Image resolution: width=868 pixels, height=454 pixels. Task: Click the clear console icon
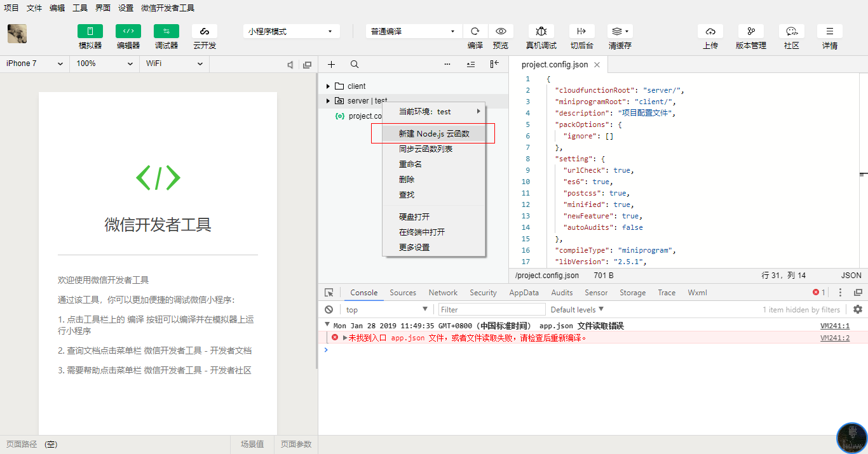329,310
